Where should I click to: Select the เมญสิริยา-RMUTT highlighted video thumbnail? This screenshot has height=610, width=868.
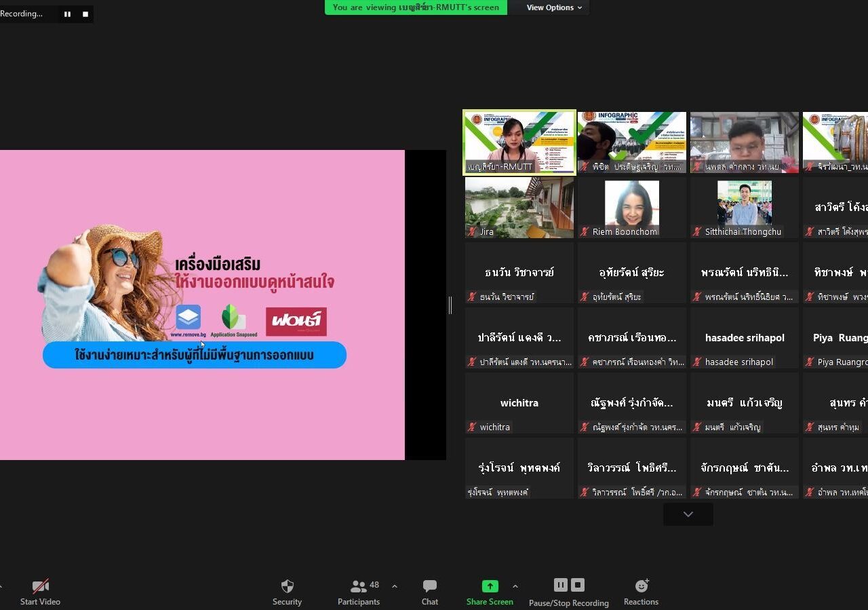click(519, 142)
